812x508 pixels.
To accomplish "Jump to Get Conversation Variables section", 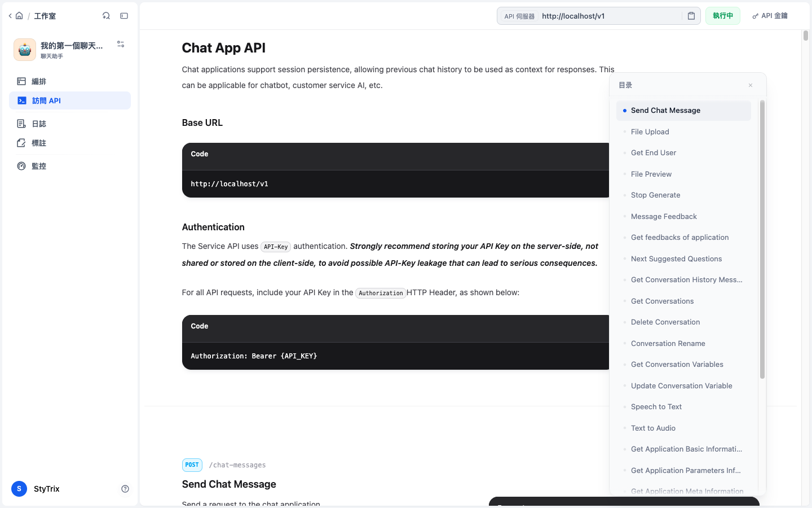I will [x=683, y=365].
